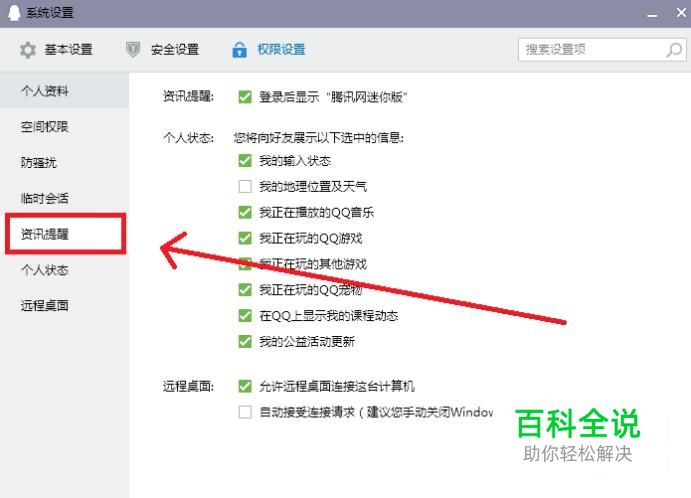Select the 权限设置 tab
The image size is (691, 498).
[x=269, y=49]
